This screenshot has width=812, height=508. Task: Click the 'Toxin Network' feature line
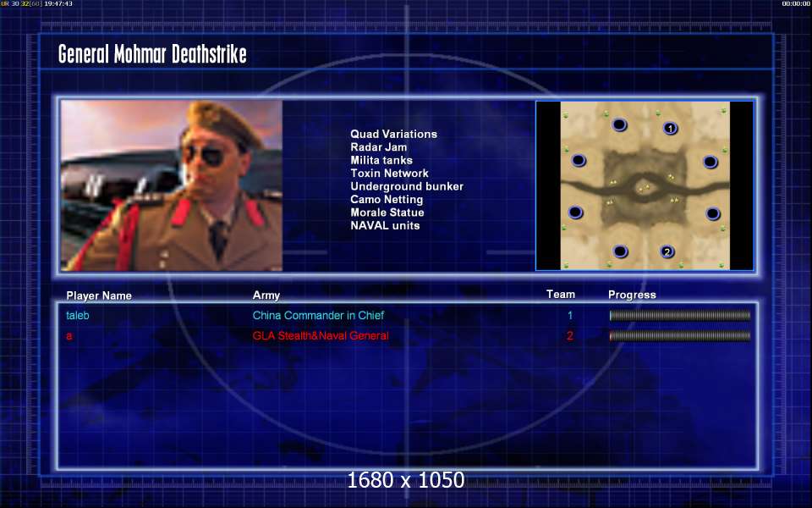coord(389,173)
